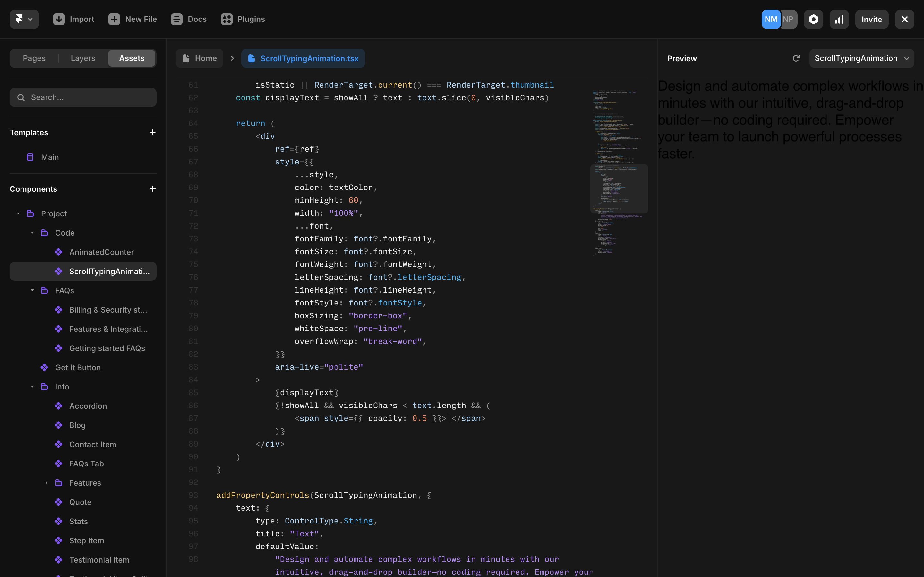Switch to the Layers tab

coord(82,58)
